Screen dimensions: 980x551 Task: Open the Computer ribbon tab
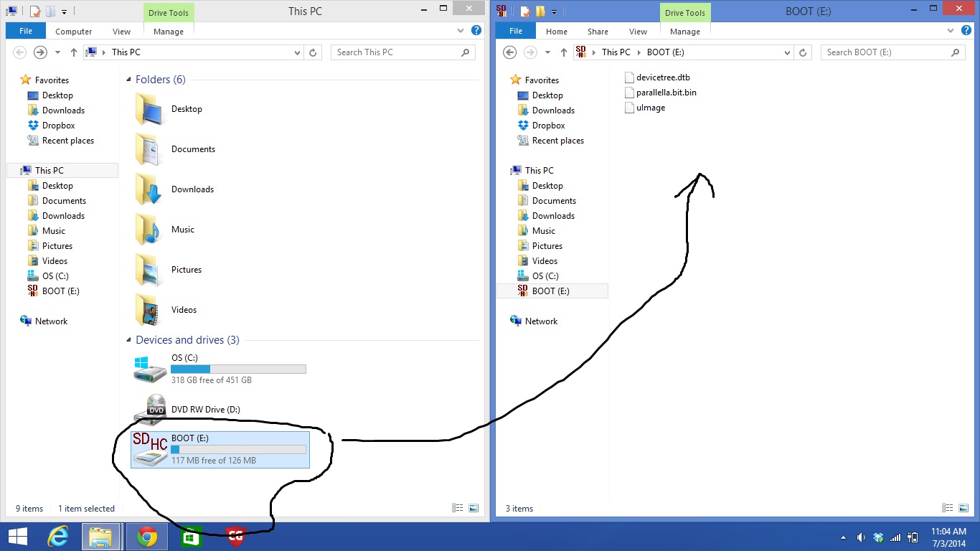click(x=74, y=32)
